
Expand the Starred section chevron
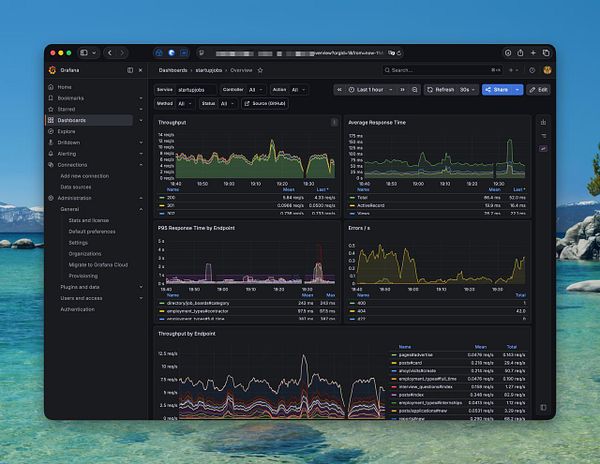(x=141, y=109)
